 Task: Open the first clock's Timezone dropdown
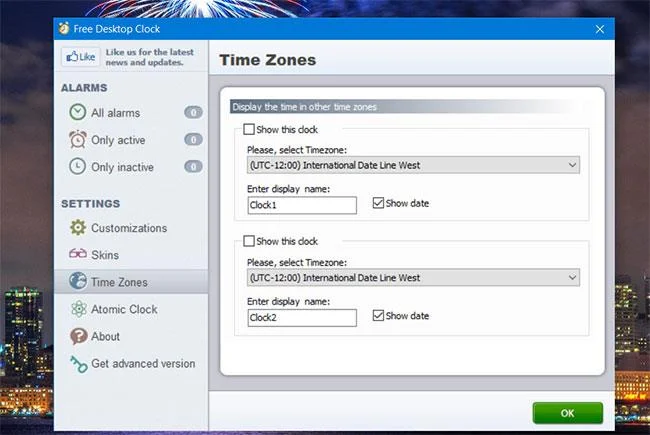pyautogui.click(x=413, y=165)
